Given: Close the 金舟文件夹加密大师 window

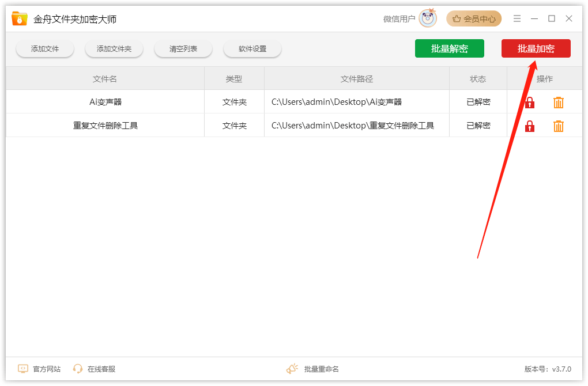Looking at the screenshot, I should pyautogui.click(x=569, y=18).
